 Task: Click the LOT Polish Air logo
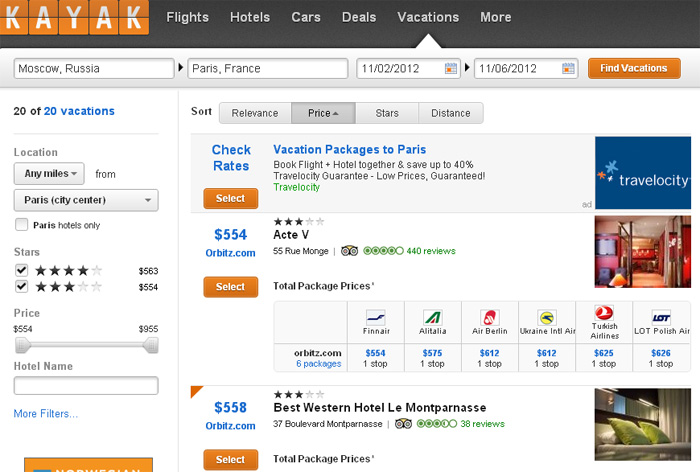[x=661, y=317]
